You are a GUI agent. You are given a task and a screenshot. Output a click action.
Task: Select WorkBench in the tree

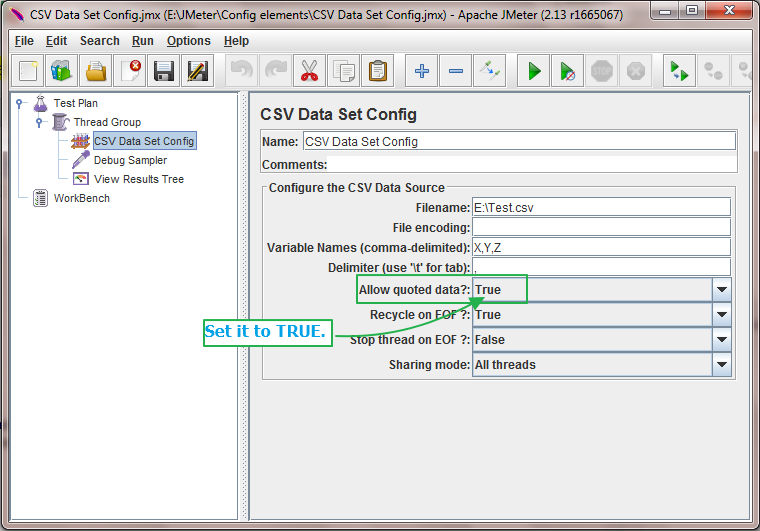[x=81, y=198]
